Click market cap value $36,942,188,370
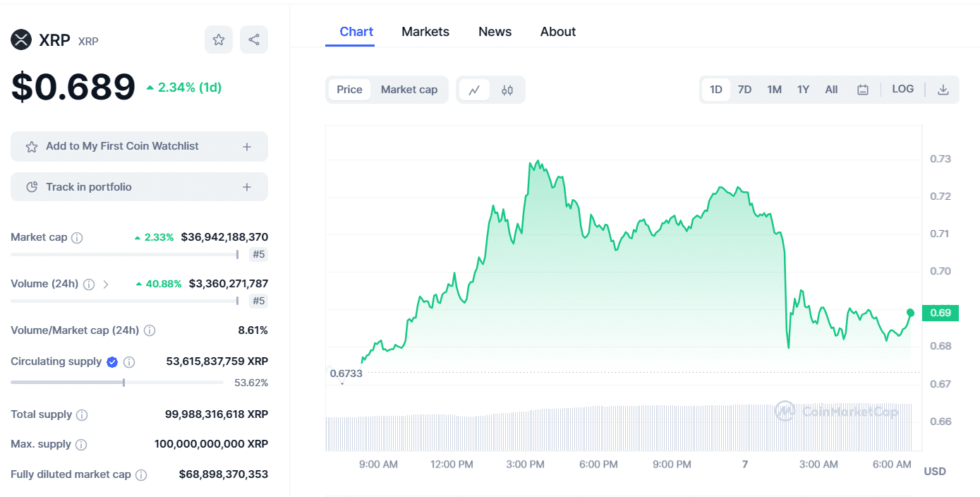This screenshot has width=980, height=497. [x=224, y=237]
